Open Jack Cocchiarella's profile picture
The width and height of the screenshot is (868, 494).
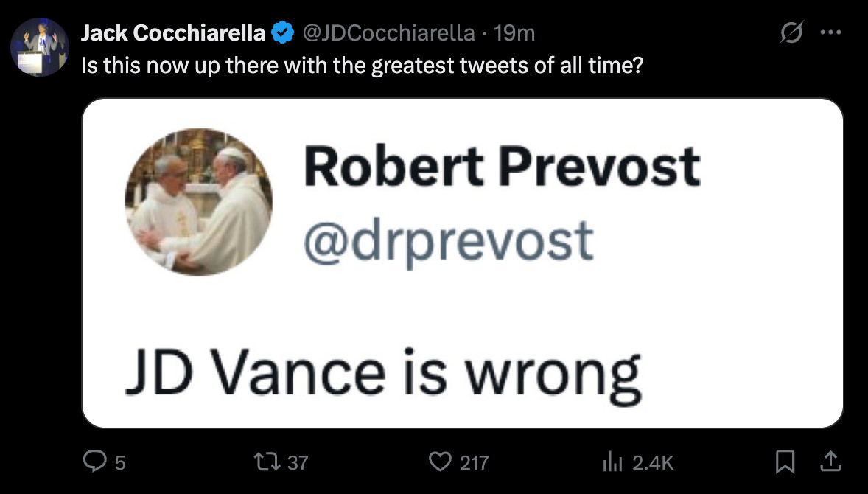tap(39, 47)
